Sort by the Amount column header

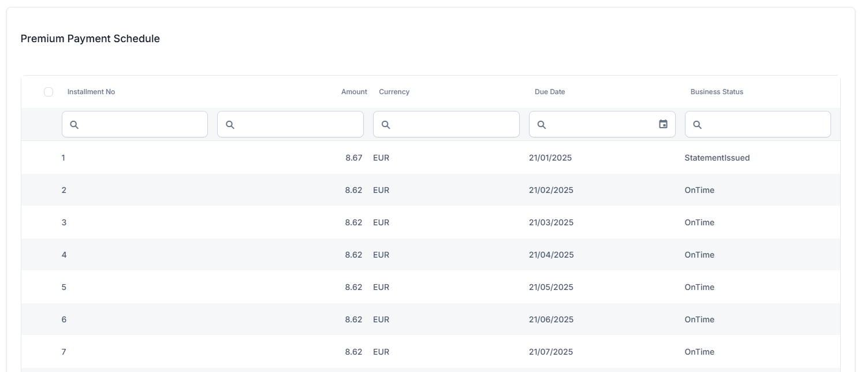(x=353, y=92)
